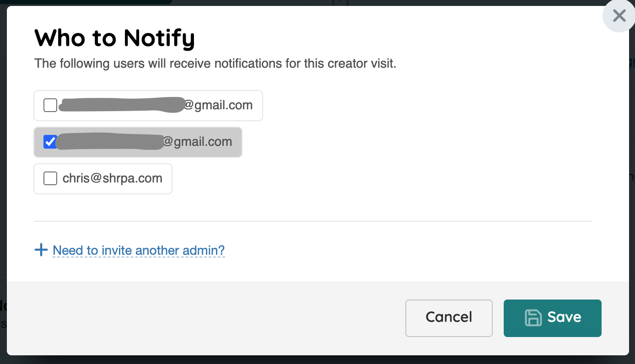Open the Need to invite another admin link

pyautogui.click(x=139, y=251)
